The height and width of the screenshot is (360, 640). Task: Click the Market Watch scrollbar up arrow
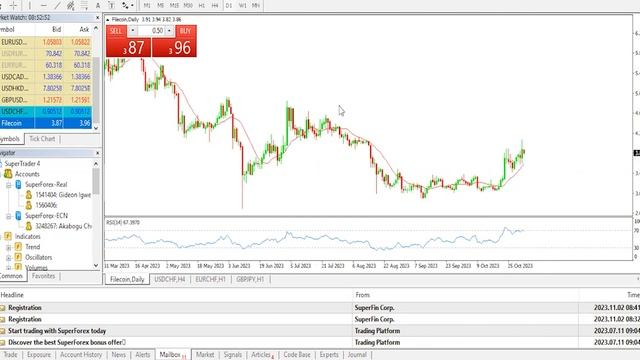96,28
